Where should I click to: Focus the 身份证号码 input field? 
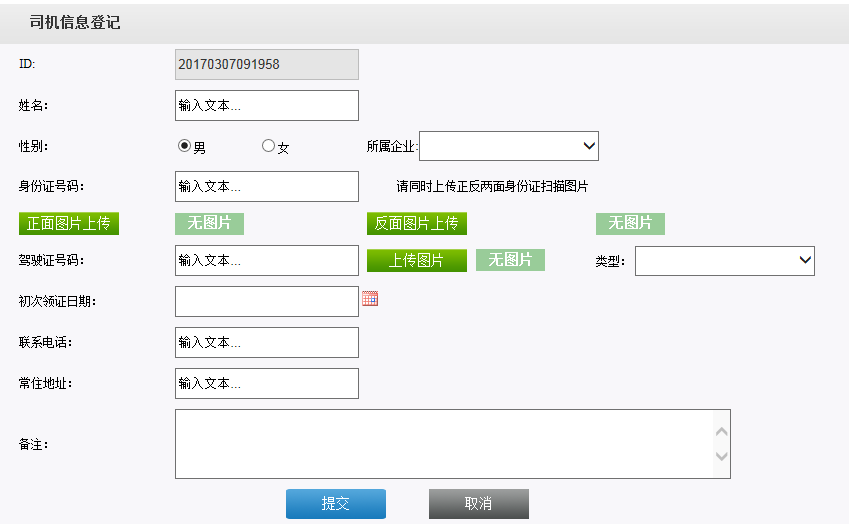point(267,187)
